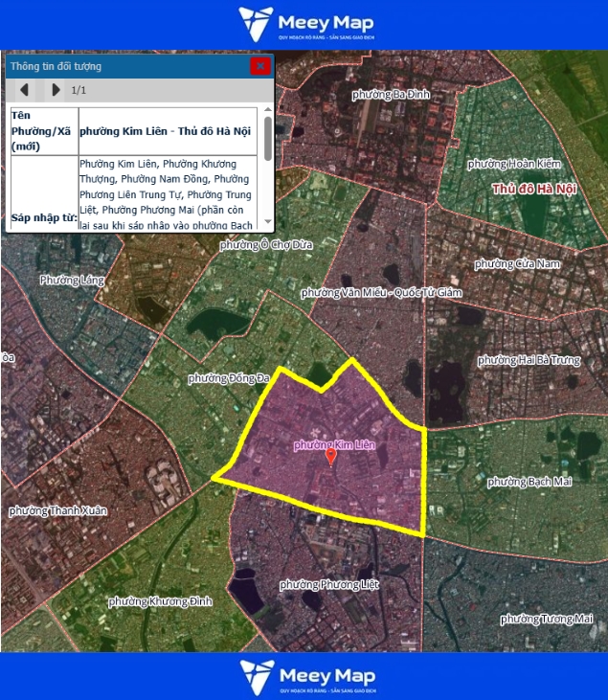The image size is (608, 700).
Task: Close the Thông tin đối tượng popup
Action: pyautogui.click(x=259, y=66)
